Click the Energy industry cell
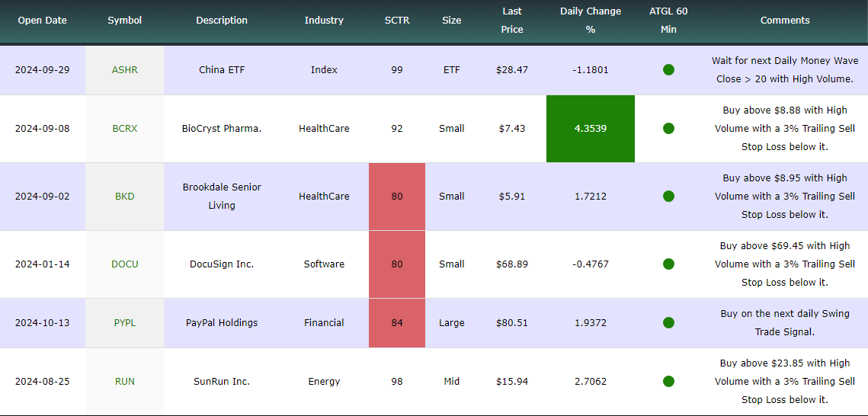868x416 pixels. tap(324, 381)
